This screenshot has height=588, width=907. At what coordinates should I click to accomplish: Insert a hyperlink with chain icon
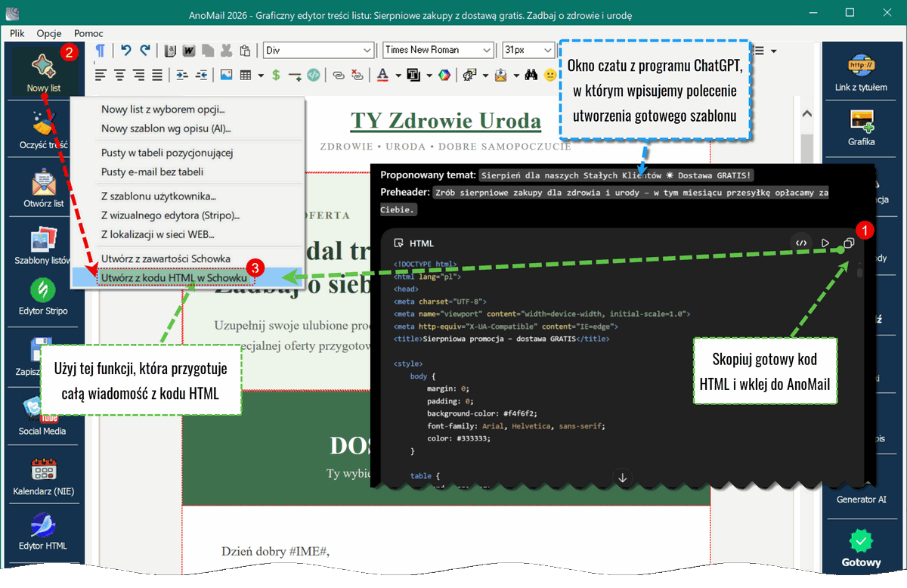point(338,75)
